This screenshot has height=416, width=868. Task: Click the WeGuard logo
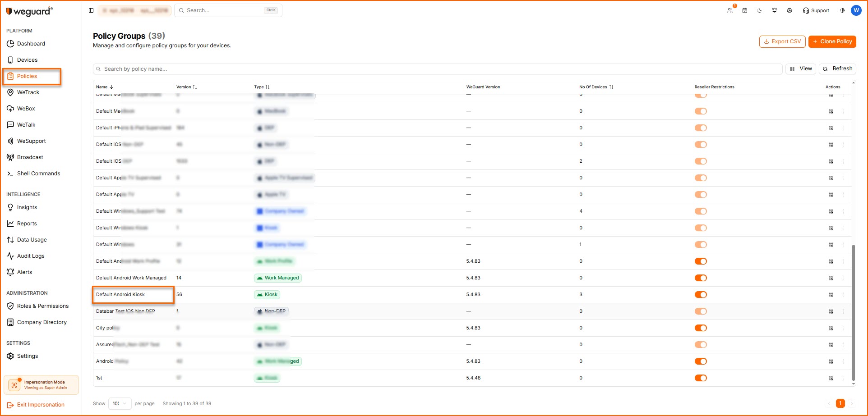coord(30,11)
